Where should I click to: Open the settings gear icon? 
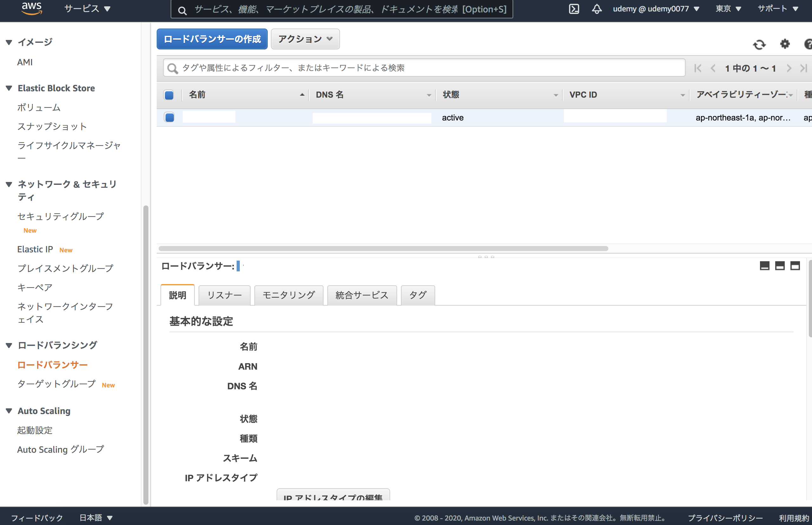[785, 44]
